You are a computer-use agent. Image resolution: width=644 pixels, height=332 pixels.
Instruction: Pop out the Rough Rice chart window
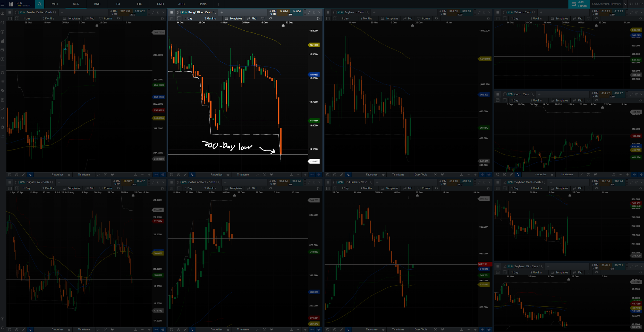click(314, 12)
